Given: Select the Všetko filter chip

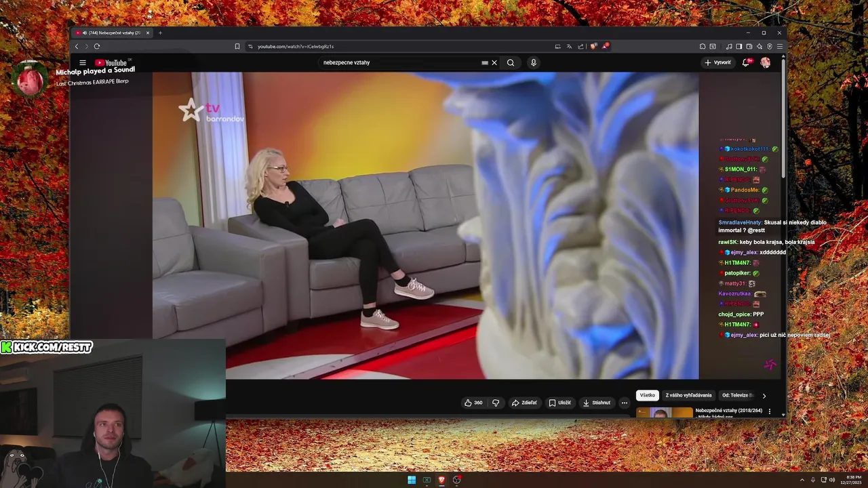Looking at the screenshot, I should coord(648,395).
